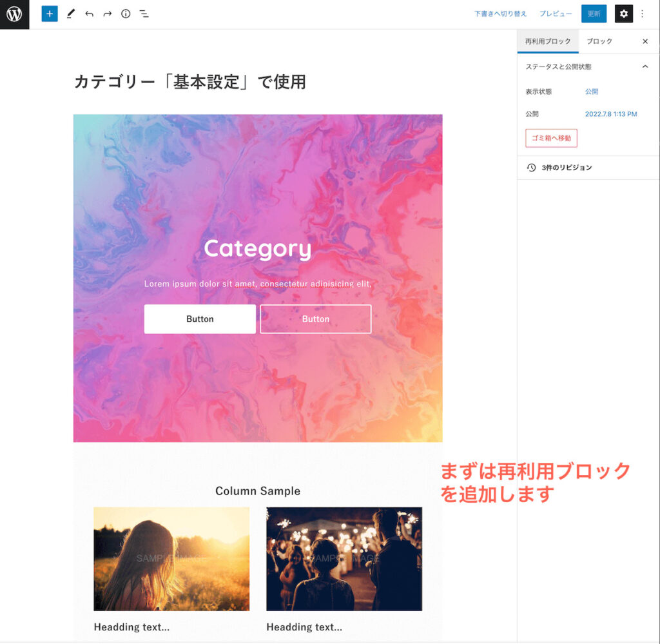Open the 公開 visibility setting

tap(592, 92)
